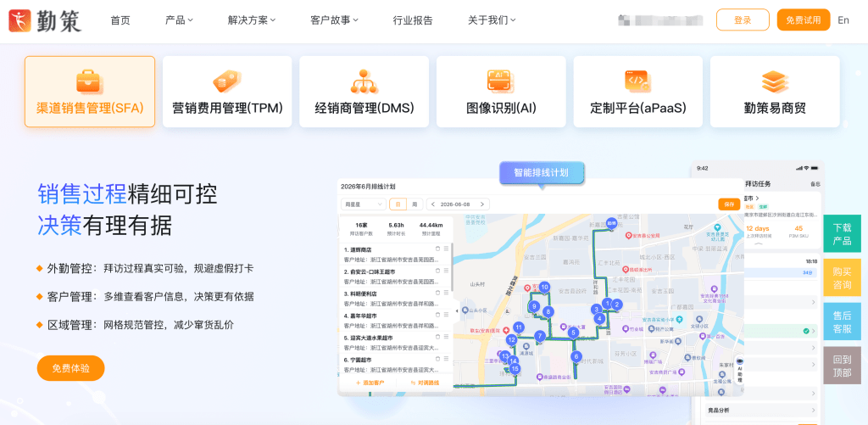Click the orange 免费体验 button
Viewport: 868px width, 425px height.
[71, 368]
